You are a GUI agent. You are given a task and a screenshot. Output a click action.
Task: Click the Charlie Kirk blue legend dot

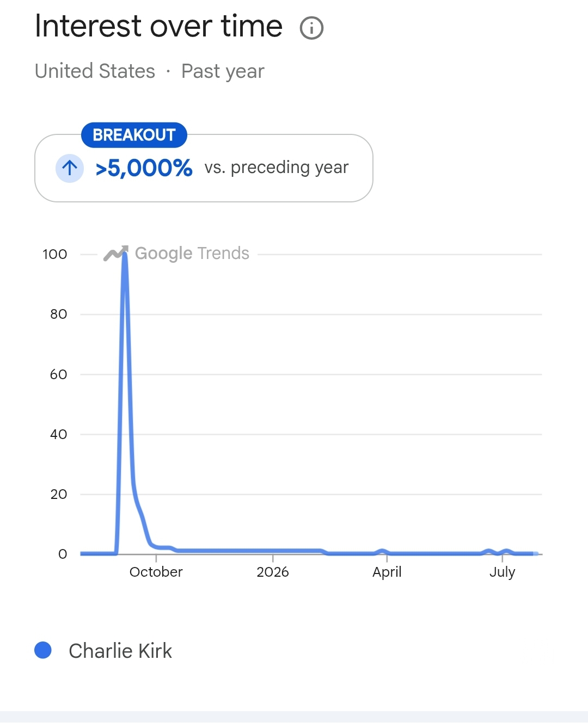(x=43, y=650)
